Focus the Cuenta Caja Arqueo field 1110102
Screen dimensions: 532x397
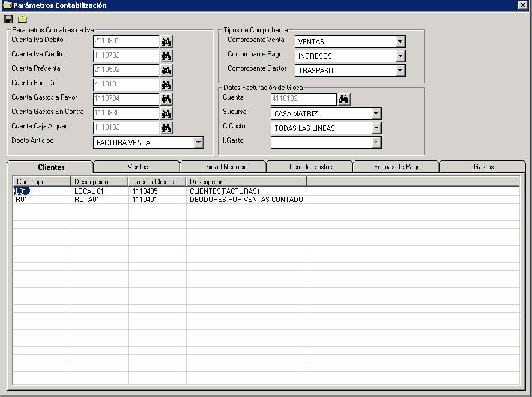(126, 128)
